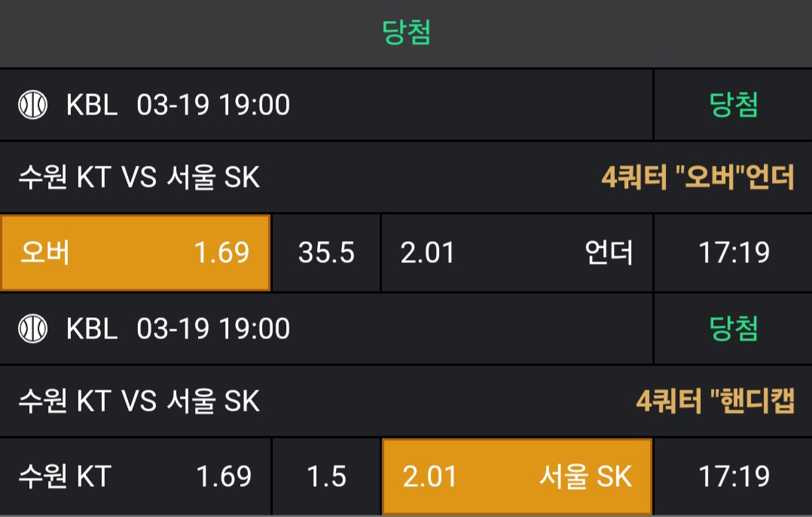Open the 당첨 status of the over/under bet

click(733, 105)
